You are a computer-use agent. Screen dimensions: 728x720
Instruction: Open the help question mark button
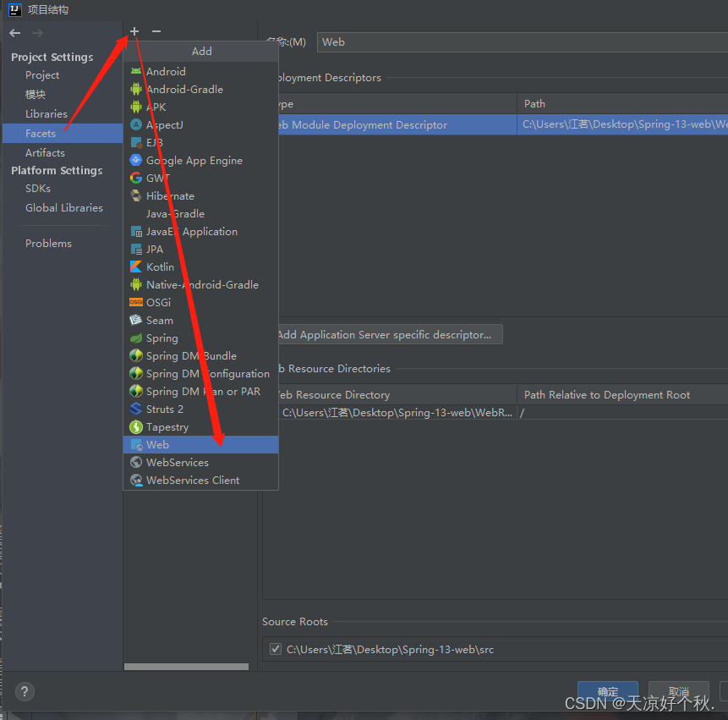click(25, 691)
